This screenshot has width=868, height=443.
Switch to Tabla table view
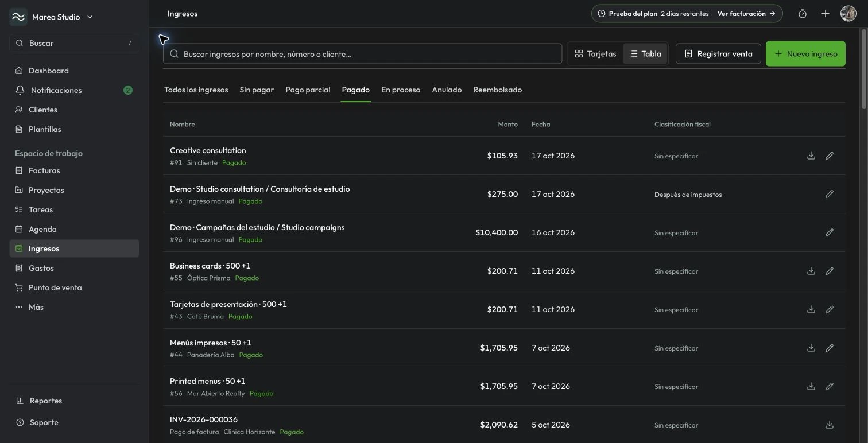[645, 54]
